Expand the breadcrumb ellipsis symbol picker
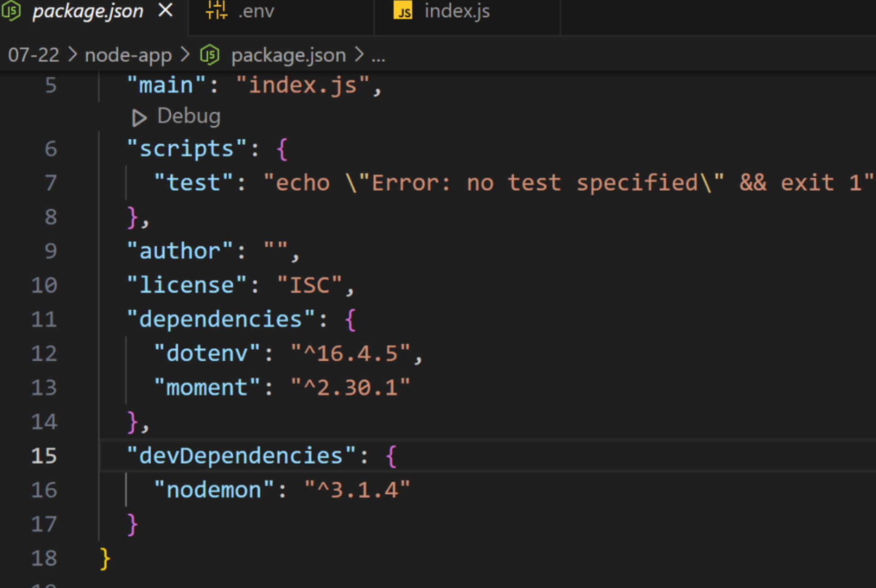This screenshot has height=588, width=876. coord(378,57)
